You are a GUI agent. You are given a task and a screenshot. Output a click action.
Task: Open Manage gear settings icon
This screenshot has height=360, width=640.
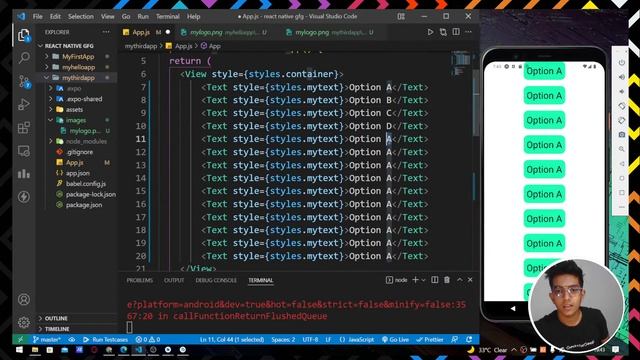[24, 322]
